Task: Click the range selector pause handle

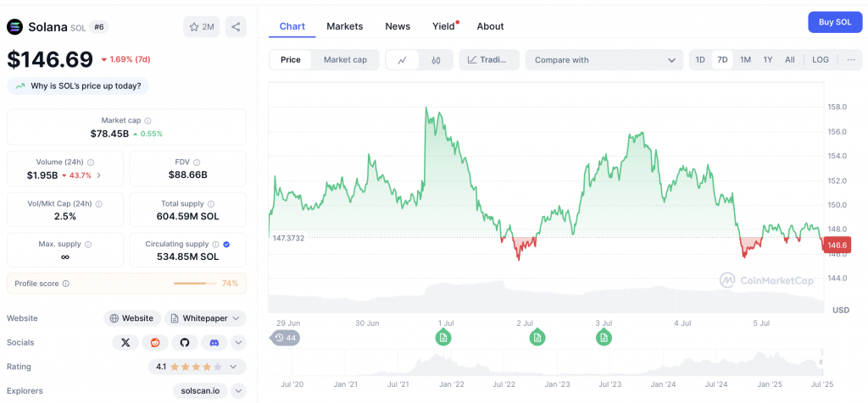Action: click(821, 362)
